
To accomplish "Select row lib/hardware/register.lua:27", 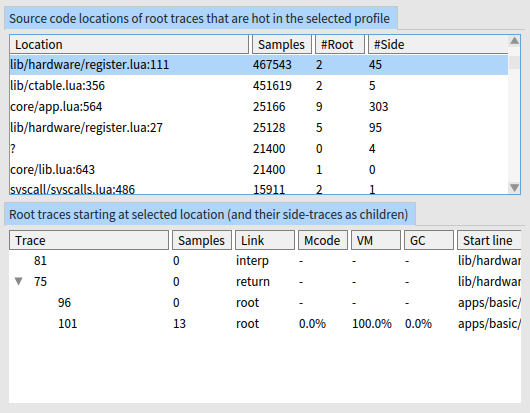I will [x=259, y=127].
